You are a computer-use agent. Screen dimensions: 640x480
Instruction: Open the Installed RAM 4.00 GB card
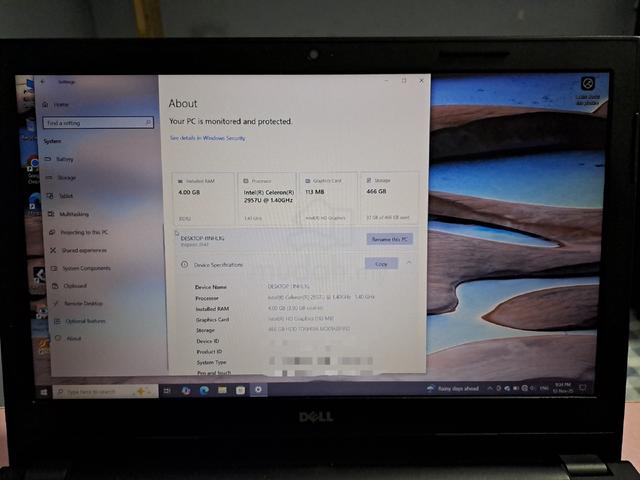pyautogui.click(x=204, y=199)
